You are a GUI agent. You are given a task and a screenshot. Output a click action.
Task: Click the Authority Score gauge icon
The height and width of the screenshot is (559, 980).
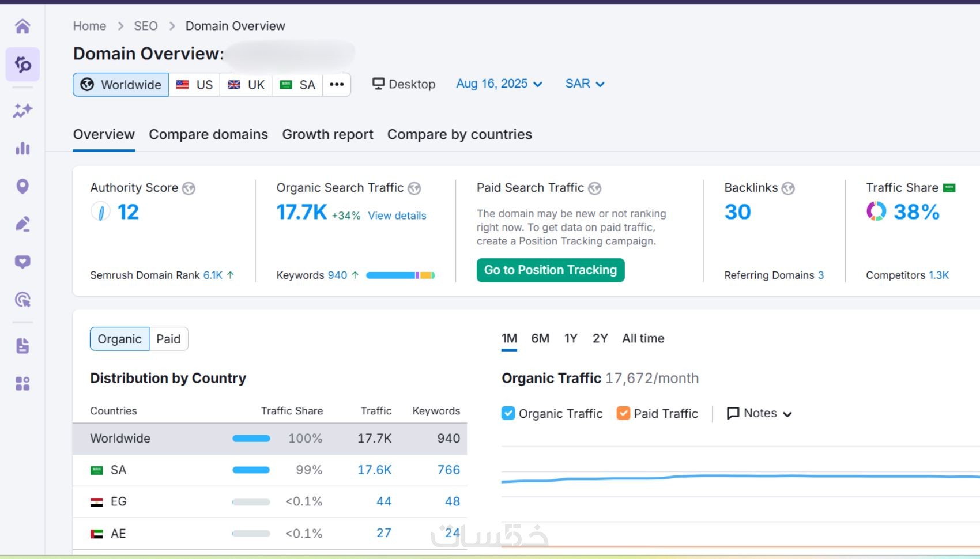[100, 211]
